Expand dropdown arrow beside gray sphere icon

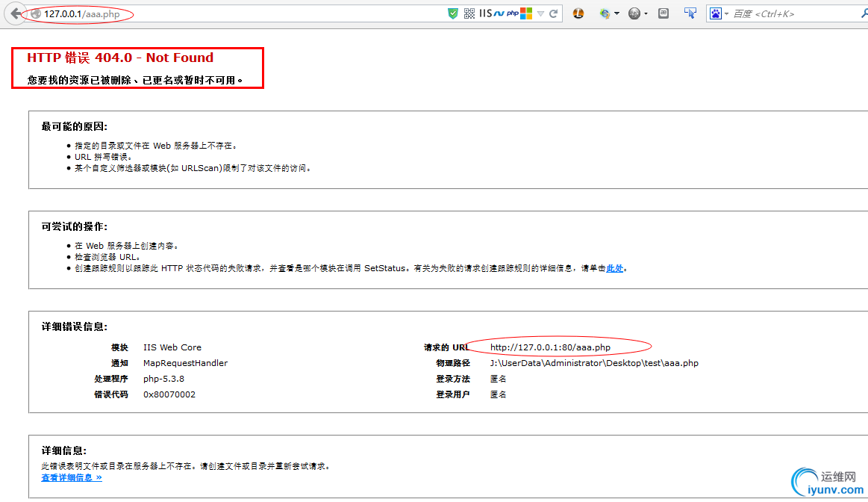[x=646, y=14]
